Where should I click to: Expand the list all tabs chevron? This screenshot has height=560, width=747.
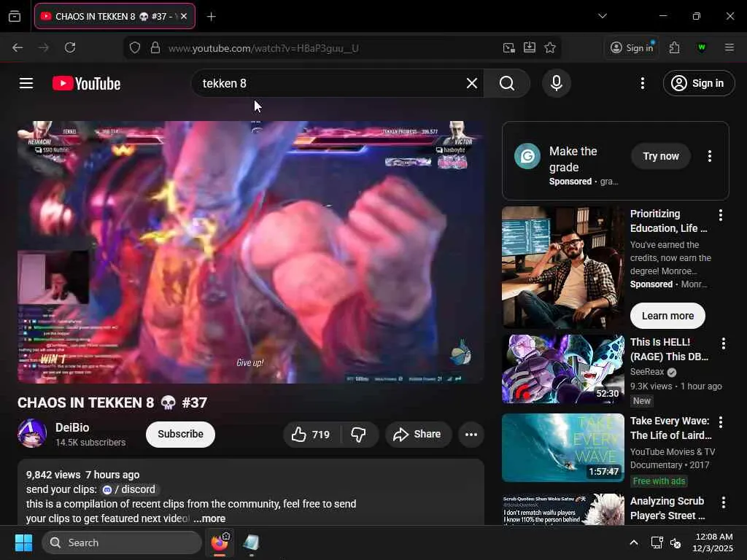602,16
